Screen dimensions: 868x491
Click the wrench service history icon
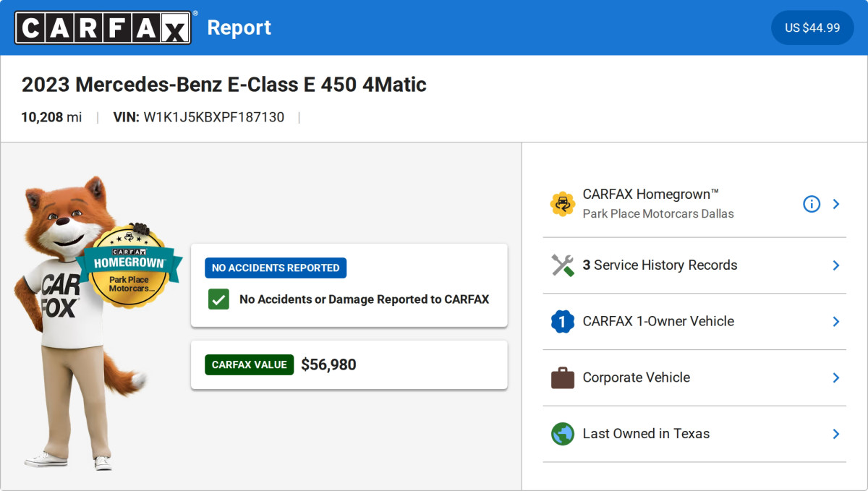click(562, 265)
